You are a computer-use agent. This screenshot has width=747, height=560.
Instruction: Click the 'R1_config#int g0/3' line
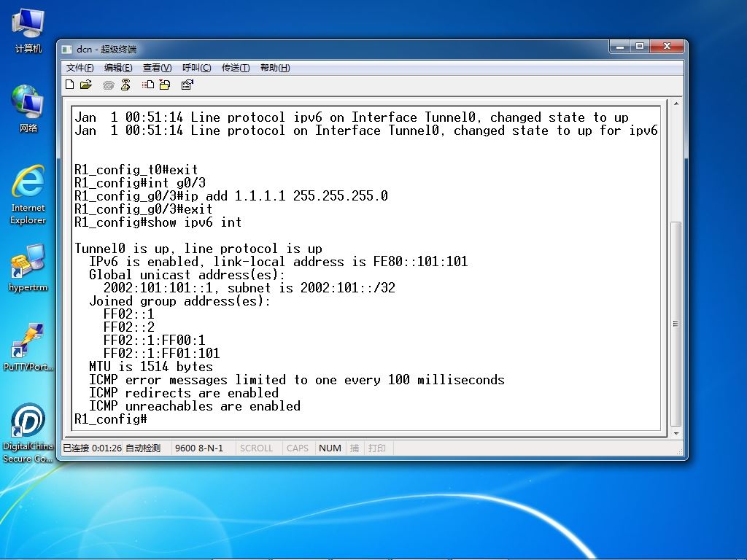pos(140,183)
